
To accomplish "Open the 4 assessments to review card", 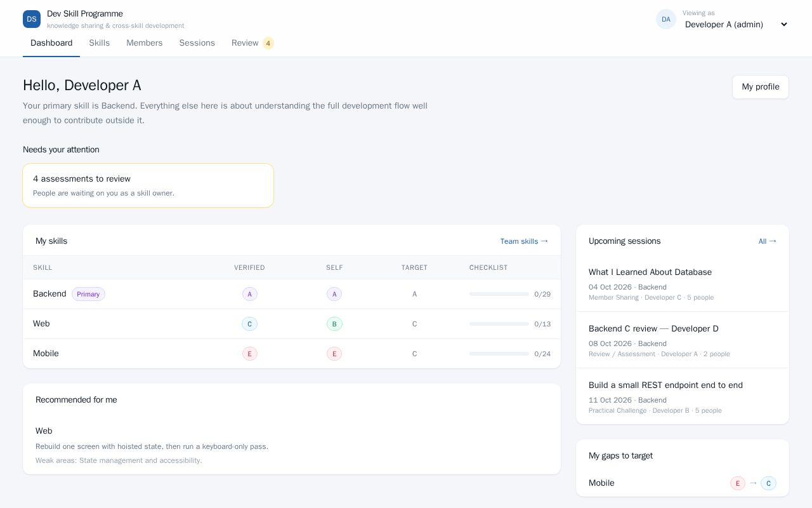I will point(148,185).
